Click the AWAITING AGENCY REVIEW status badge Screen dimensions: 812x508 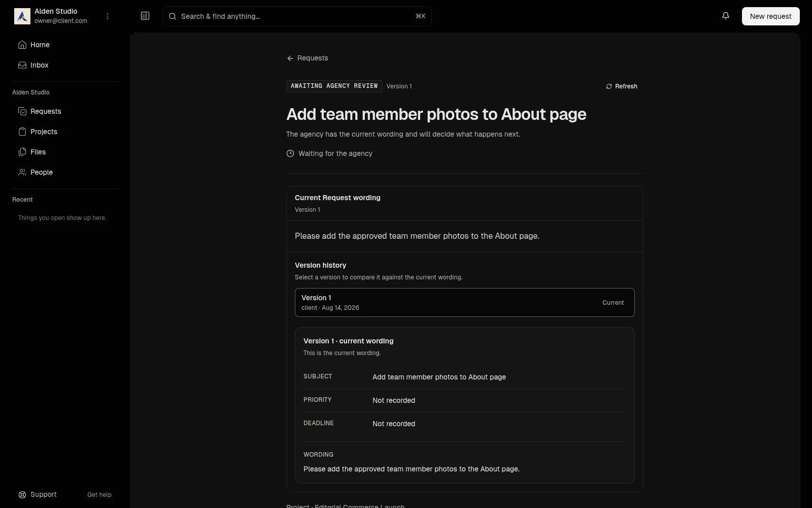pyautogui.click(x=334, y=86)
